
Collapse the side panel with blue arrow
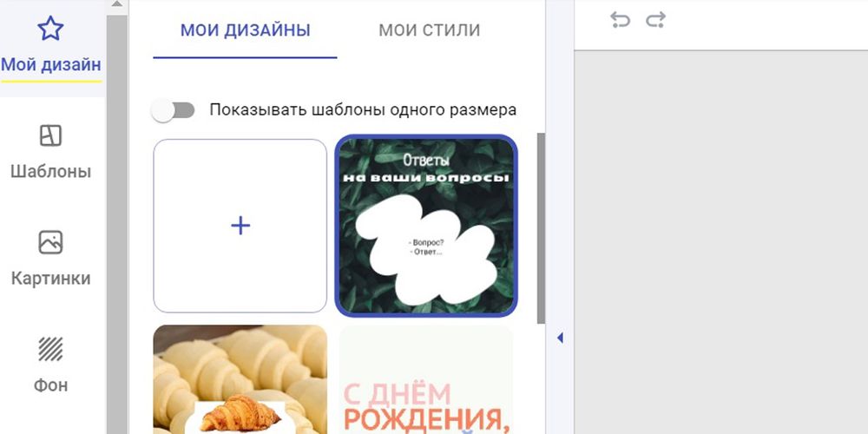pos(560,337)
